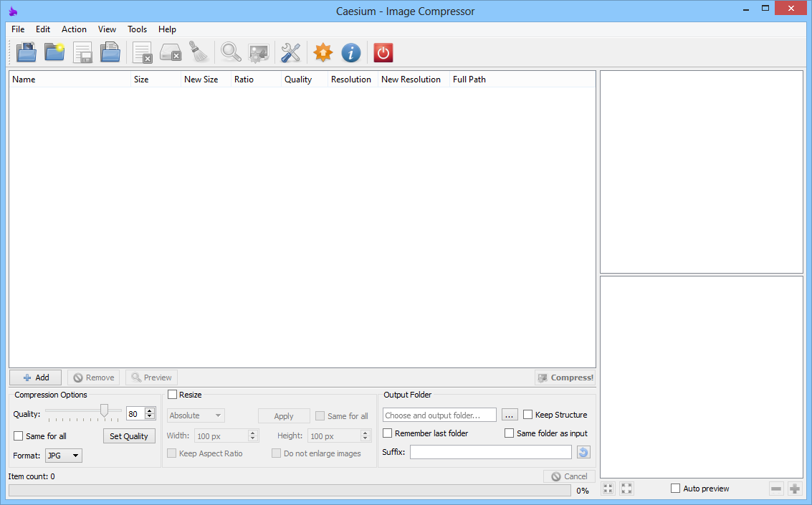The width and height of the screenshot is (812, 505).
Task: Check Same folder as input
Action: coord(510,433)
